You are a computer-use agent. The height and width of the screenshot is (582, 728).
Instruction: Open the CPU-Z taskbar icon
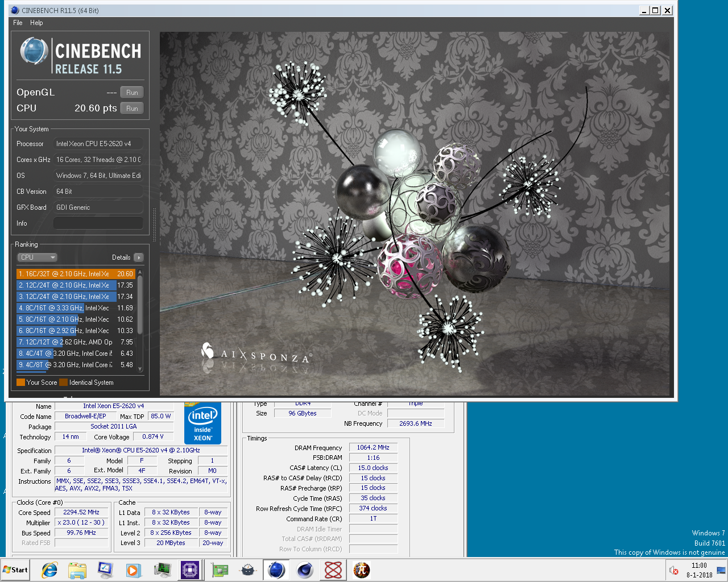pyautogui.click(x=189, y=569)
